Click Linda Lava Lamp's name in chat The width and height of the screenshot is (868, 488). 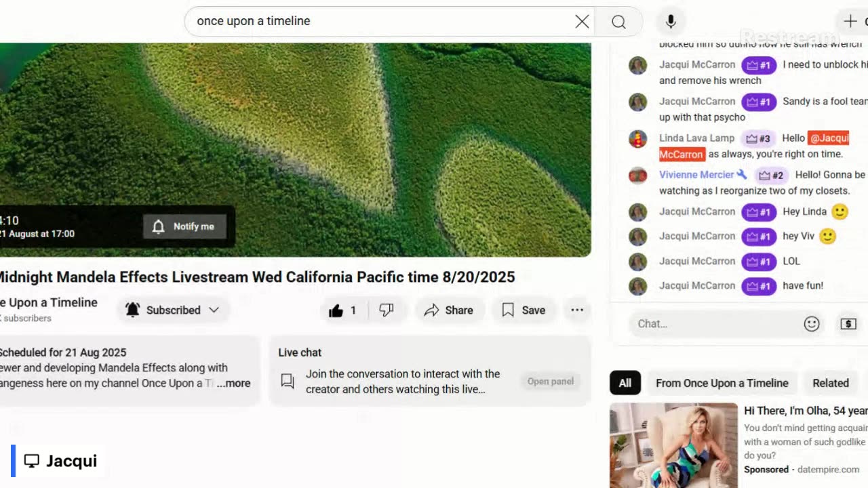pos(696,138)
